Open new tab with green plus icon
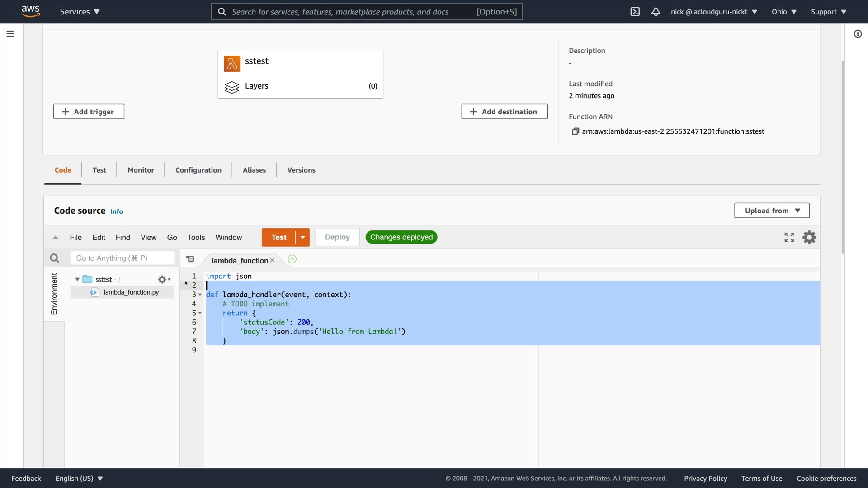Image resolution: width=868 pixels, height=488 pixels. [x=292, y=259]
